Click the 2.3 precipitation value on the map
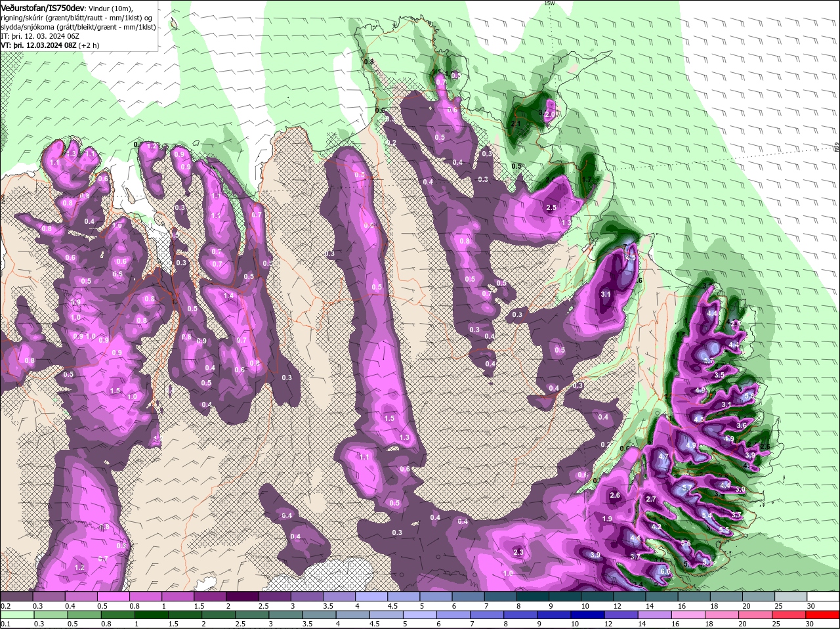Screen dimensions: 840x629 [x=518, y=552]
